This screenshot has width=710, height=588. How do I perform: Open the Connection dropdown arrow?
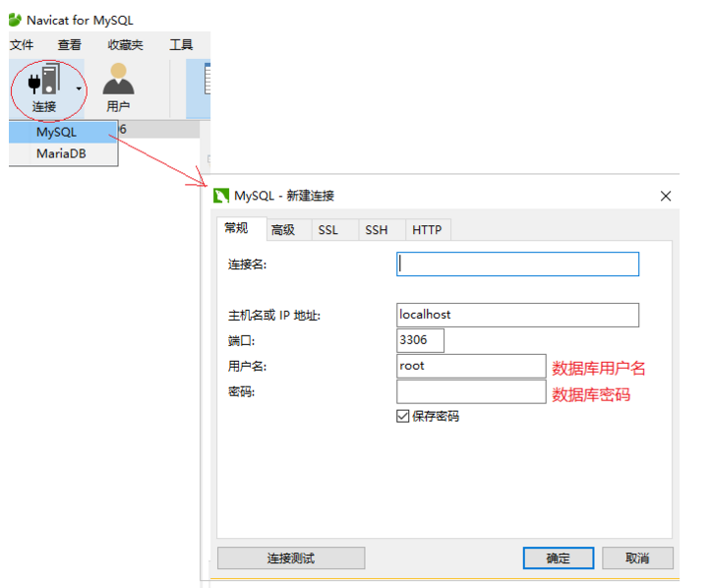79,88
